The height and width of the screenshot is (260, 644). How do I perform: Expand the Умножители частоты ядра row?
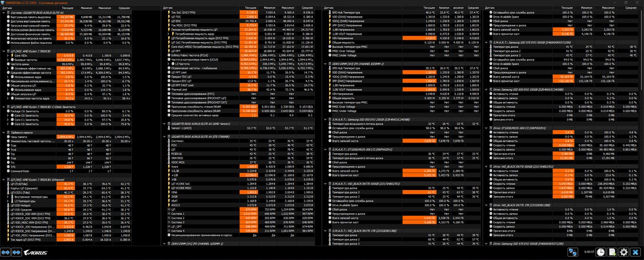pos(8,98)
